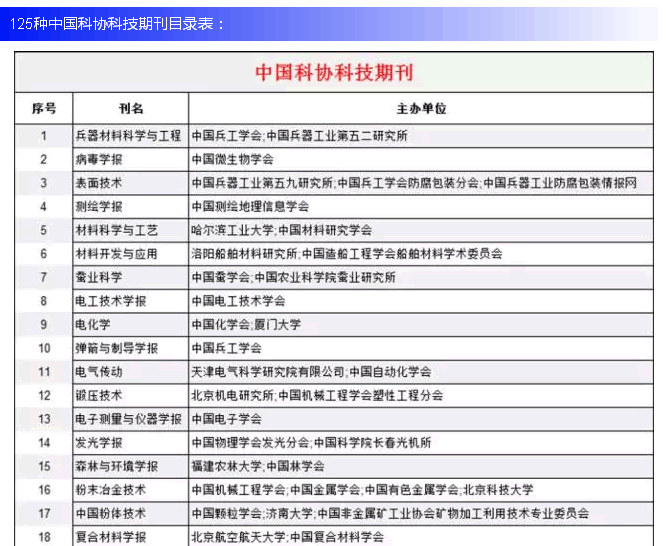Click serial number 18 in 序号 column
This screenshot has width=669, height=546.
tap(44, 537)
